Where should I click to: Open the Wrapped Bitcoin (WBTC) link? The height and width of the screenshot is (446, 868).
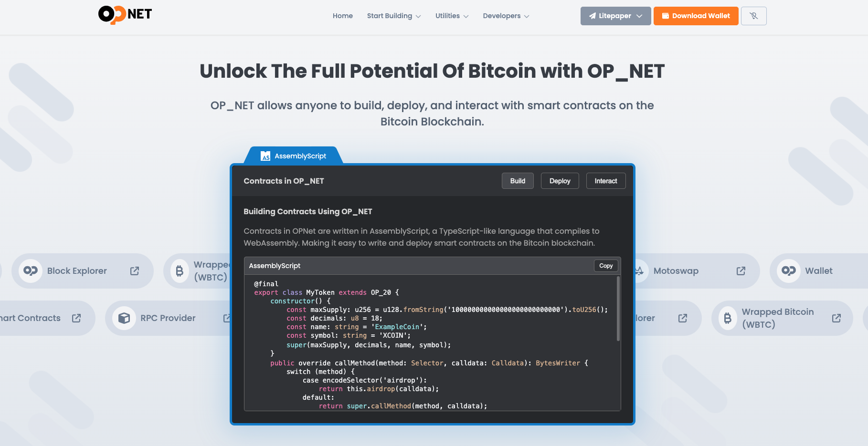click(x=782, y=318)
